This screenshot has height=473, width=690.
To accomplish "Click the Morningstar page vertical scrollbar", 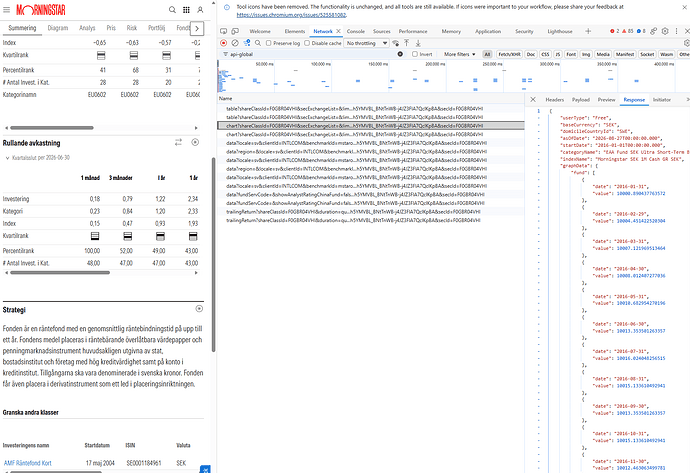I will coord(213,254).
